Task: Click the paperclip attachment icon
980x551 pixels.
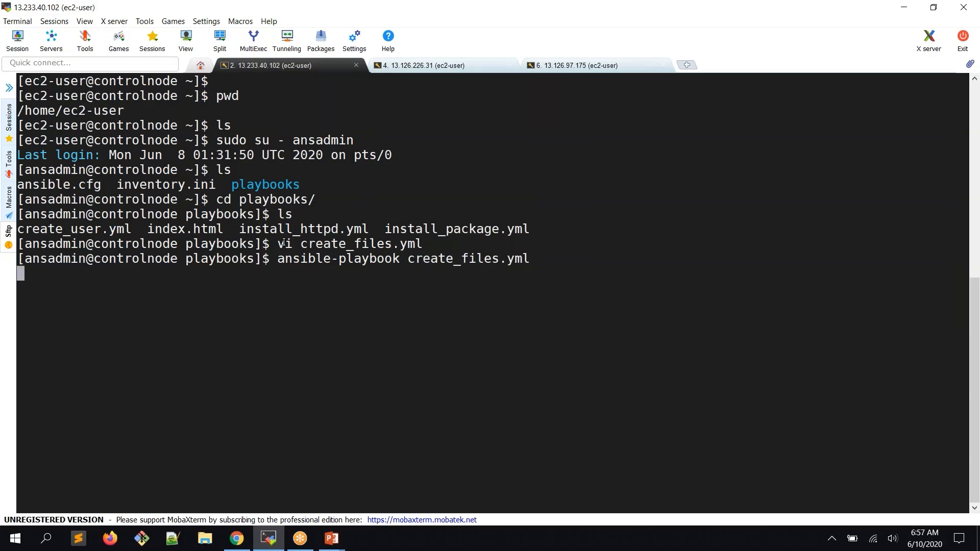Action: coord(970,64)
